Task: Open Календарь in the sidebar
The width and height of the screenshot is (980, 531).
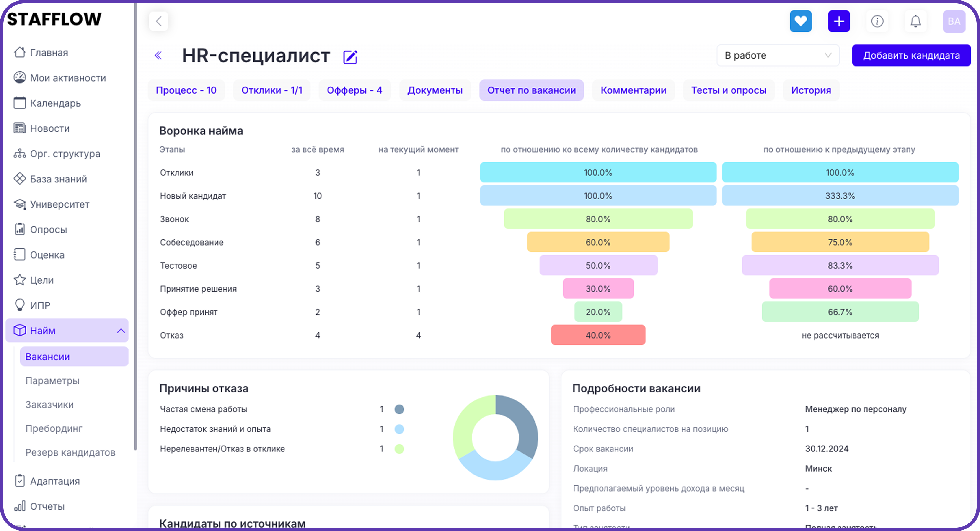Action: 55,103
